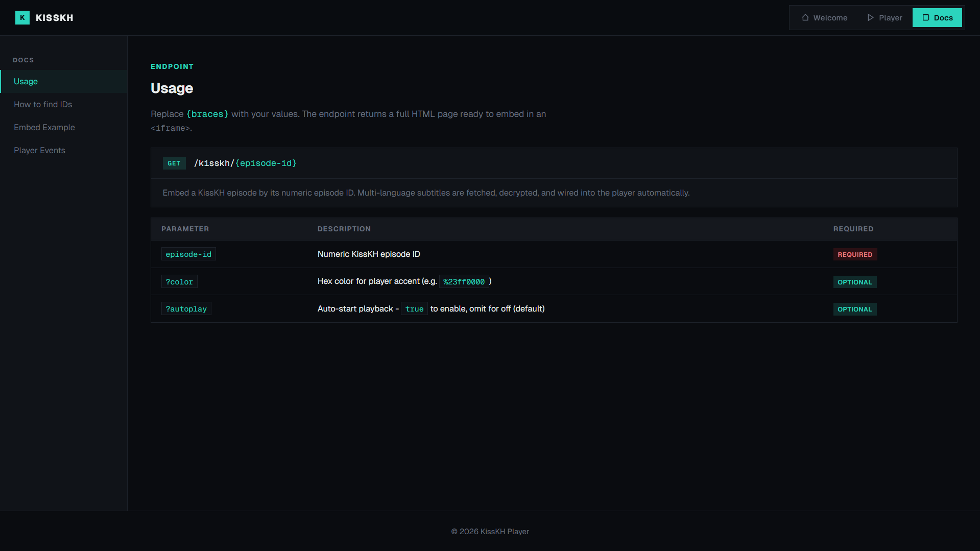Image resolution: width=980 pixels, height=551 pixels.
Task: Click the book icon beside Docs
Action: [926, 18]
